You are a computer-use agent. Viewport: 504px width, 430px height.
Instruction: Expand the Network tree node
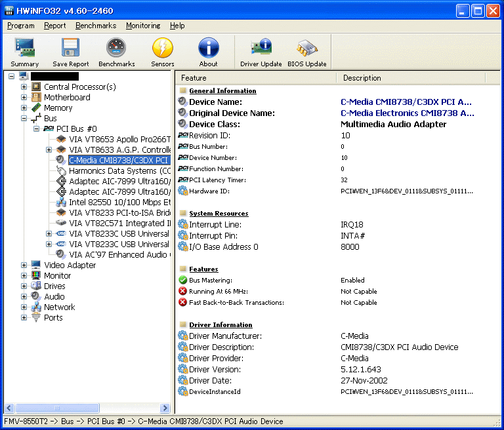coord(24,307)
